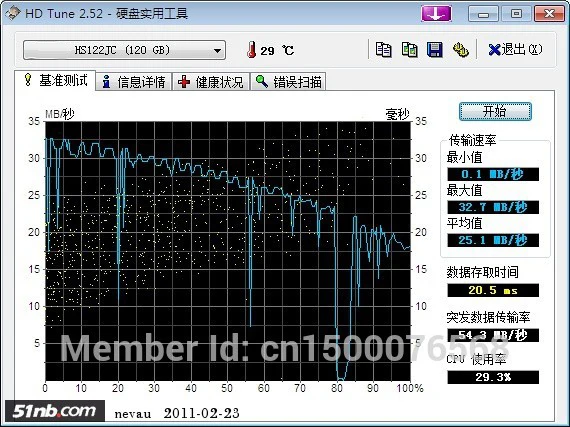This screenshot has height=427, width=570.
Task: Click the 突发数据传输率 label
Action: (x=488, y=317)
